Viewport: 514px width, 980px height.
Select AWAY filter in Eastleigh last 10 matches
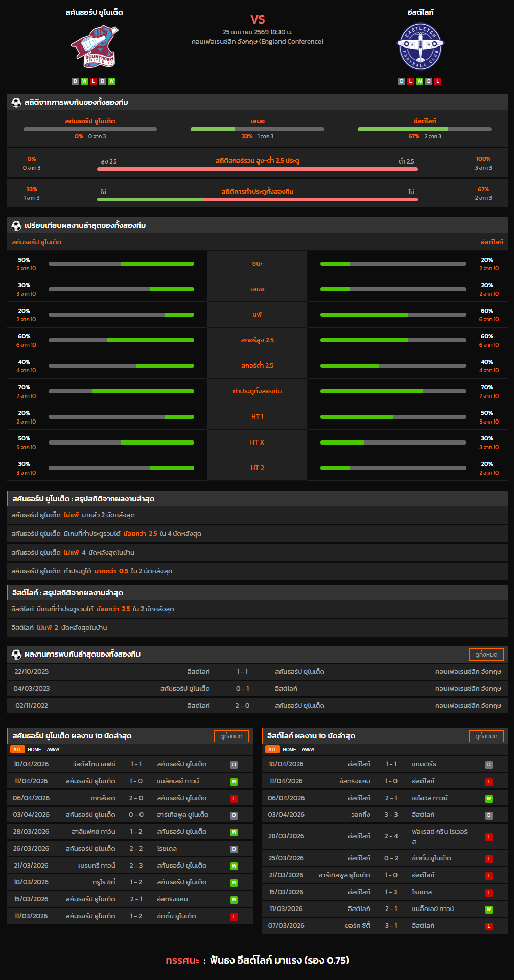[x=308, y=750]
